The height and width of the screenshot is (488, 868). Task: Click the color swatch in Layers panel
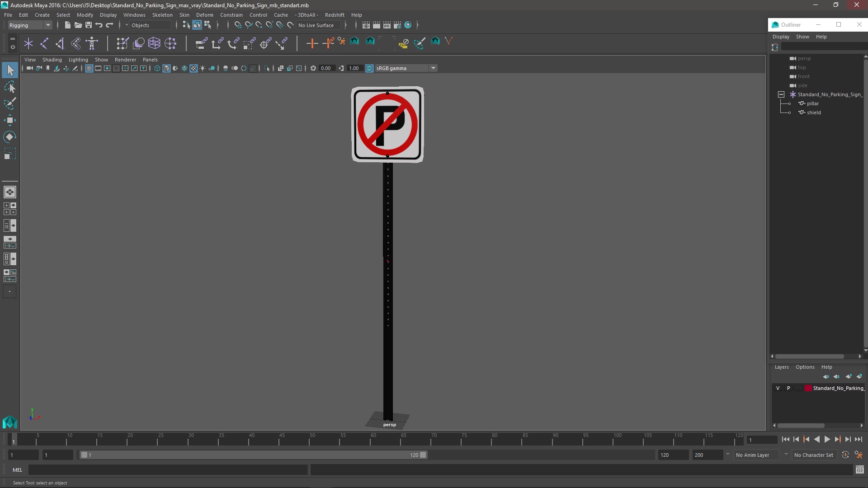click(x=807, y=388)
